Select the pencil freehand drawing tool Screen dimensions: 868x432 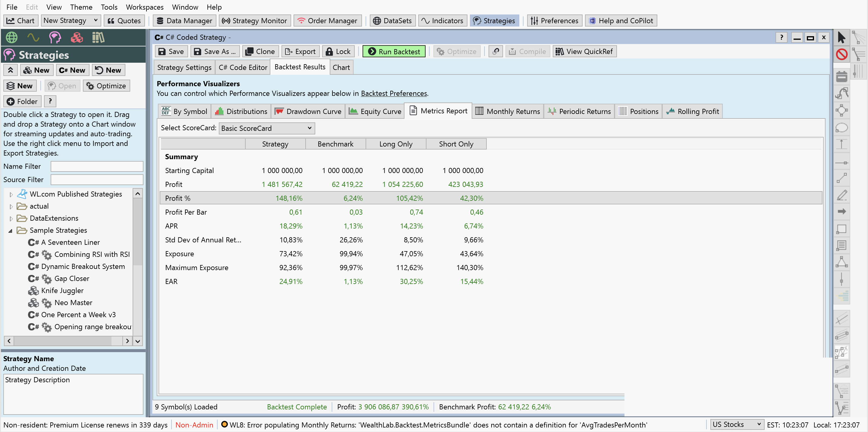click(841, 195)
